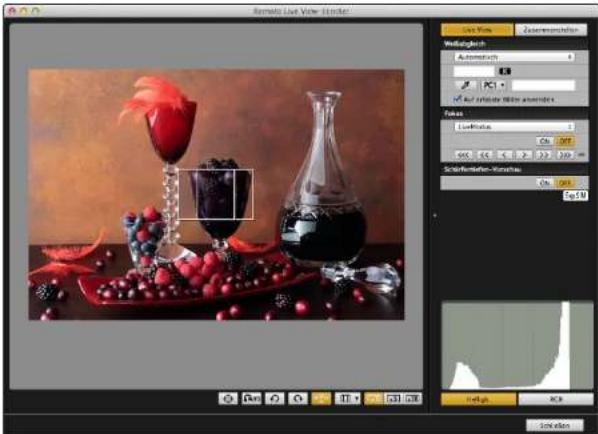Open the white balance Automatisch dropdown
The width and height of the screenshot is (598, 434).
pos(514,57)
